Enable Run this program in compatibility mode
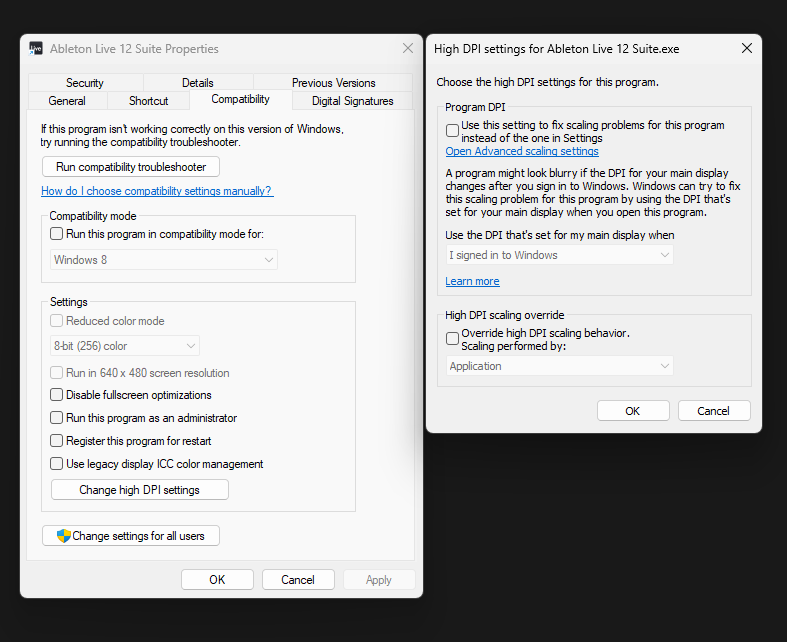The width and height of the screenshot is (787, 642). click(x=57, y=234)
